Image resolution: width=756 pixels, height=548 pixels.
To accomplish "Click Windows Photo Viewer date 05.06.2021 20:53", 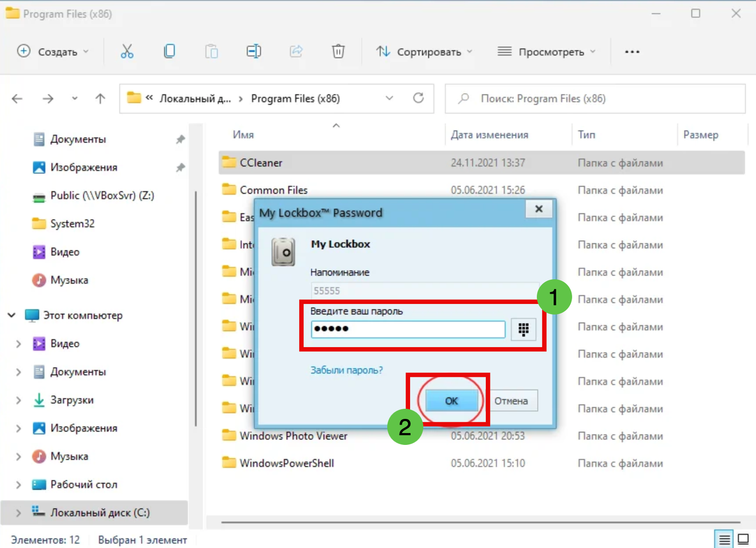I will coord(488,436).
